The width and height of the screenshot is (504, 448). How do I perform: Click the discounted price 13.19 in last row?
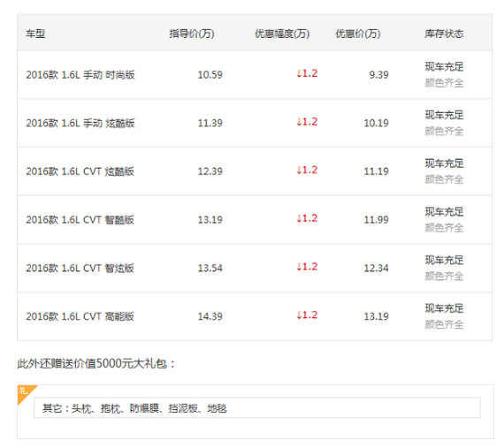[x=376, y=316]
